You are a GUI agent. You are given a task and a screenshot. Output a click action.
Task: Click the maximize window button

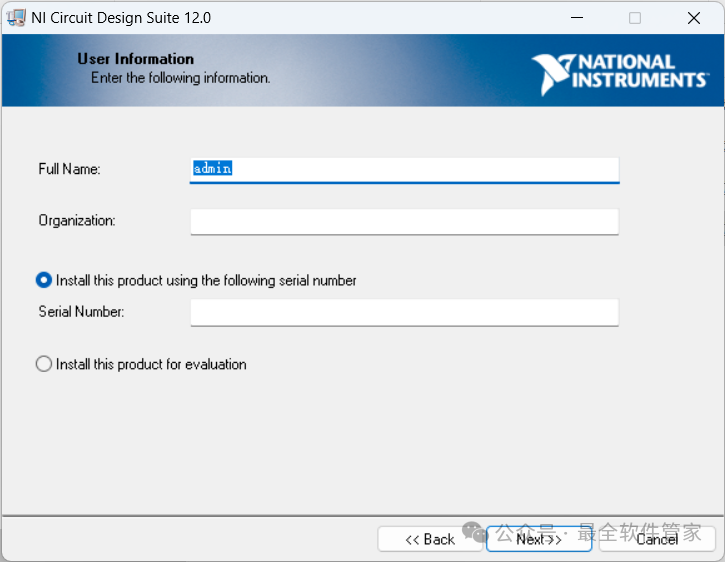[x=635, y=18]
